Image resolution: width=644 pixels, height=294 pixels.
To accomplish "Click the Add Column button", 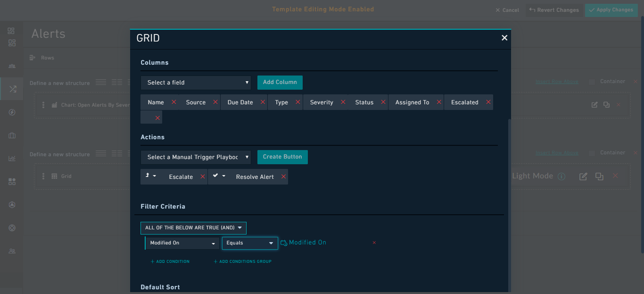I will pos(280,82).
